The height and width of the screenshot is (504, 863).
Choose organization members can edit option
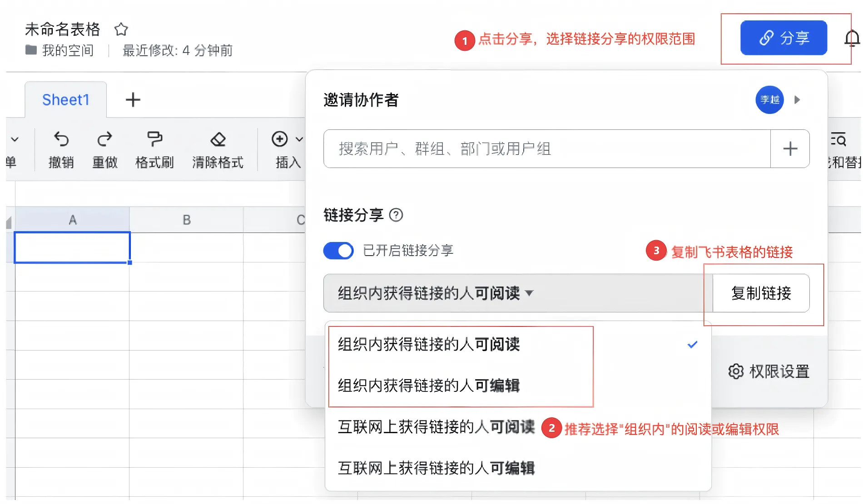click(x=429, y=385)
